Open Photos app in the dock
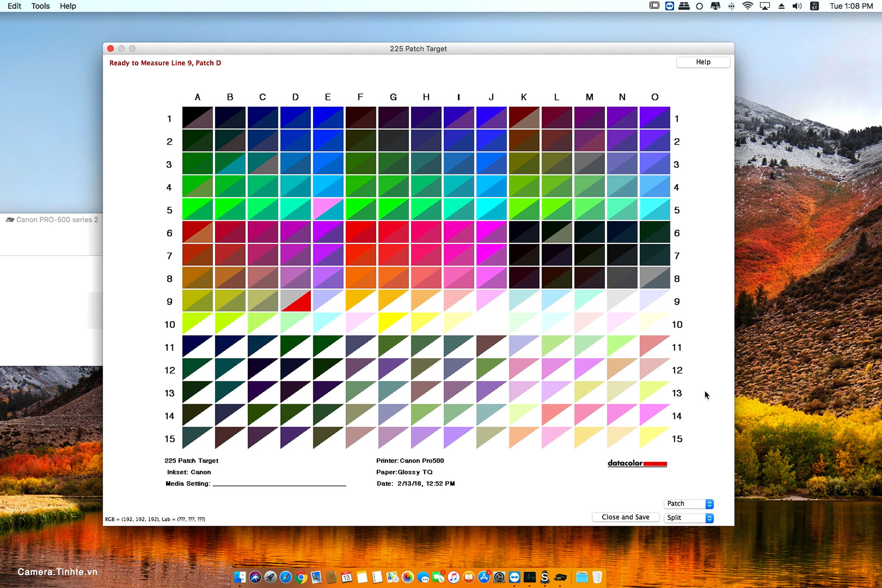Image resolution: width=882 pixels, height=588 pixels. click(407, 577)
